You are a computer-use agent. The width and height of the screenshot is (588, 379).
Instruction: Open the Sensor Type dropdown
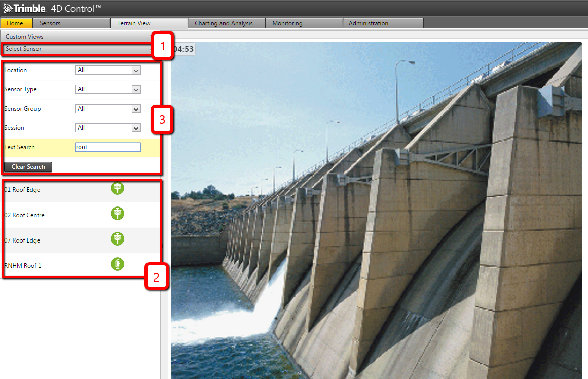[x=108, y=89]
